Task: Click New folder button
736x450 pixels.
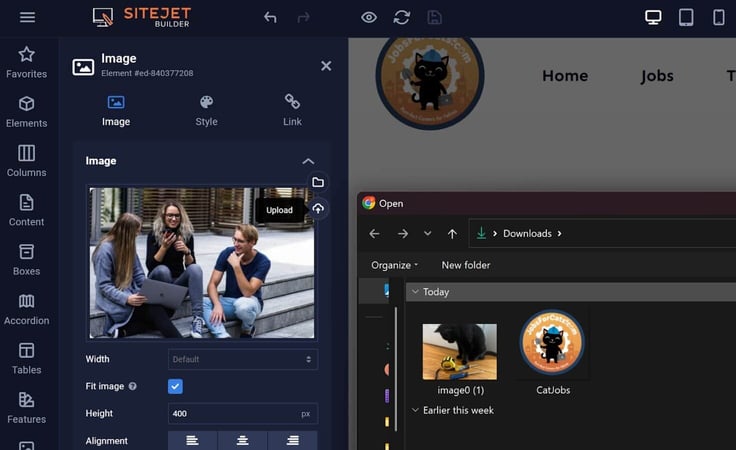Action: (x=466, y=265)
